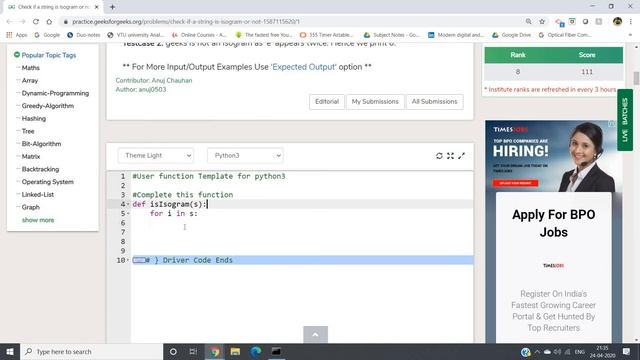Open the Expected Output link

(x=304, y=67)
